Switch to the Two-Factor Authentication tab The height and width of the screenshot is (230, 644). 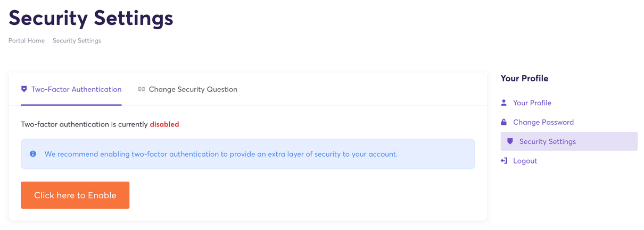click(76, 89)
